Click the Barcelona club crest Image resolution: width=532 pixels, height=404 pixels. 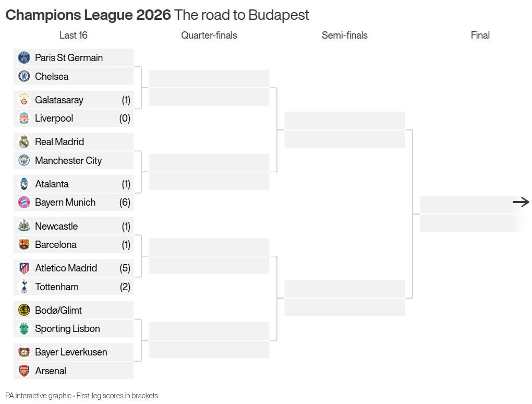tap(24, 244)
